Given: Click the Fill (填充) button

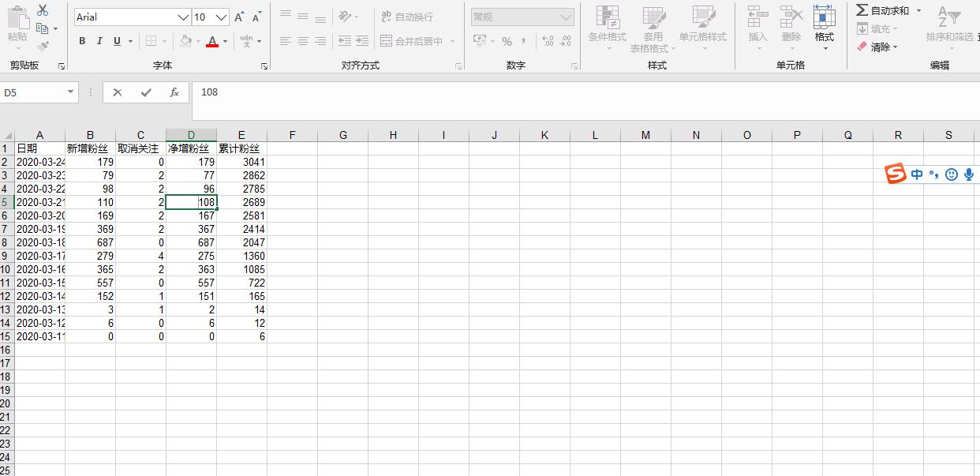Looking at the screenshot, I should tap(877, 28).
